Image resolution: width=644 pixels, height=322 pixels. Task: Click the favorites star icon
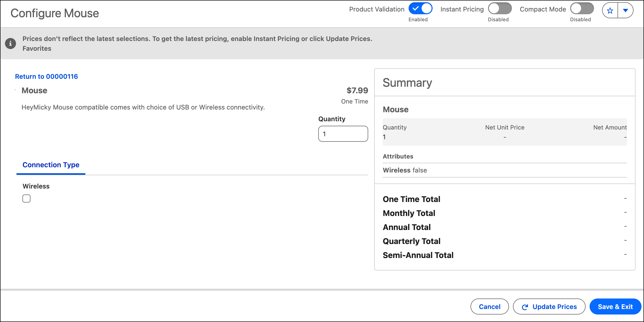[x=610, y=10]
